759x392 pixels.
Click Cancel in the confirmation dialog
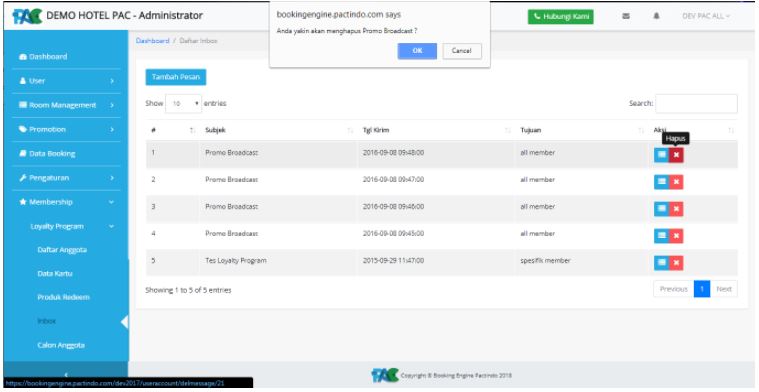click(462, 51)
